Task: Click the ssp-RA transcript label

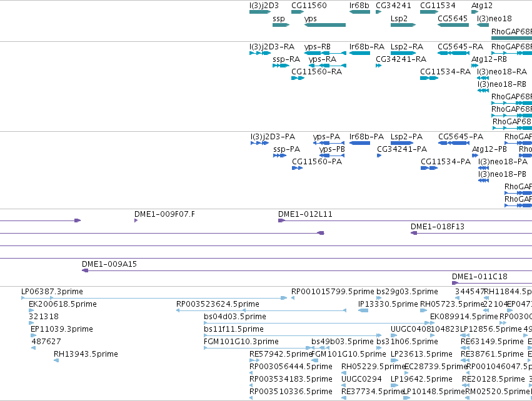Action: 286,59
